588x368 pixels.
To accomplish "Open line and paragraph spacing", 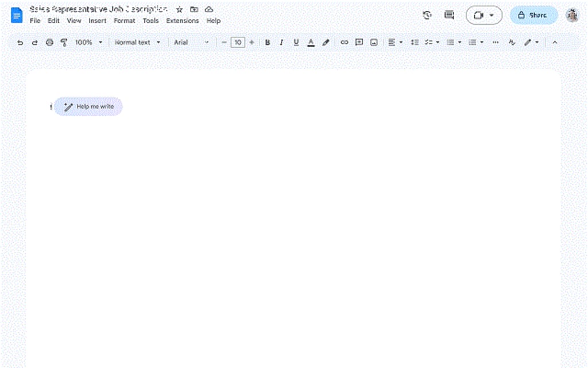I will click(415, 43).
